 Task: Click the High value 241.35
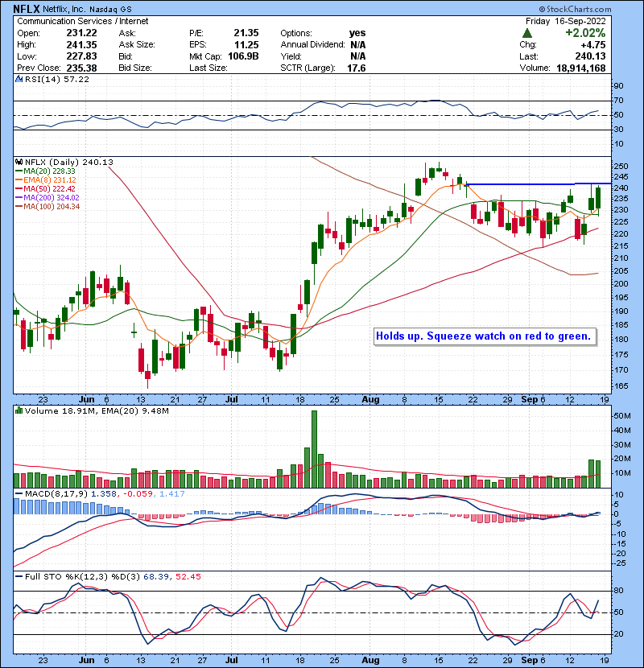(81, 45)
